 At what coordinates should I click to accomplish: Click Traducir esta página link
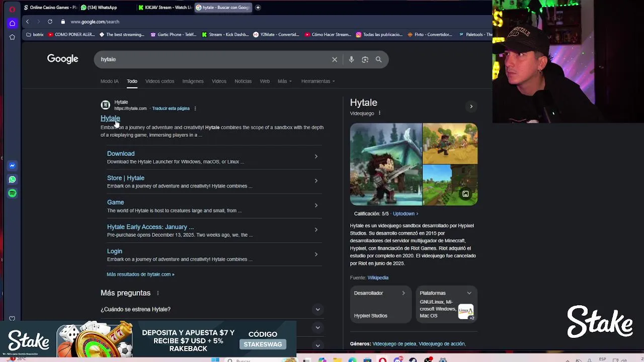pyautogui.click(x=171, y=109)
